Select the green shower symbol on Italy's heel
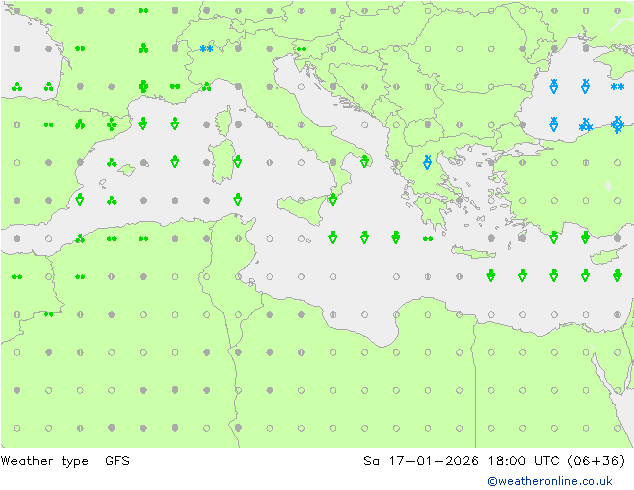 click(x=364, y=161)
